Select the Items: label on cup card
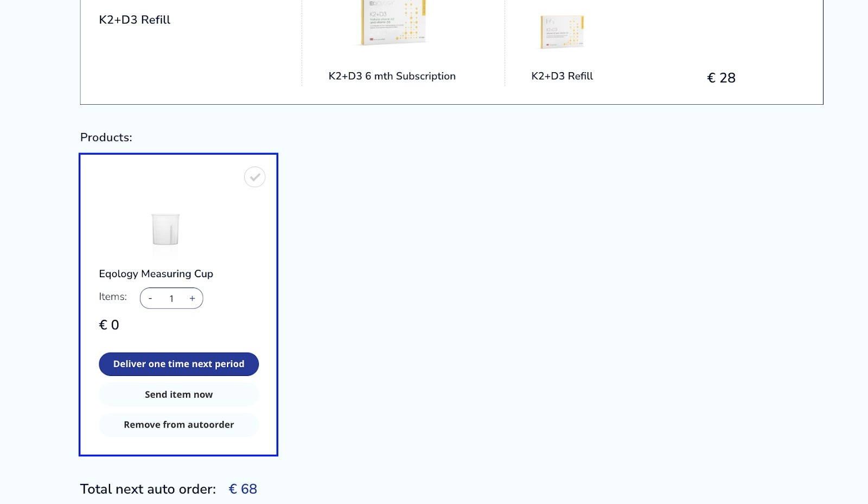The height and width of the screenshot is (504, 868). click(x=113, y=297)
